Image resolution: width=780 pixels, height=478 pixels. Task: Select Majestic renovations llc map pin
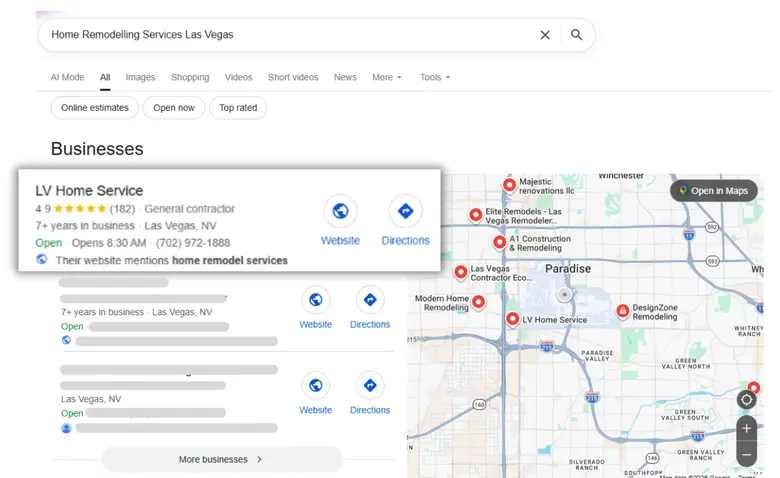509,185
